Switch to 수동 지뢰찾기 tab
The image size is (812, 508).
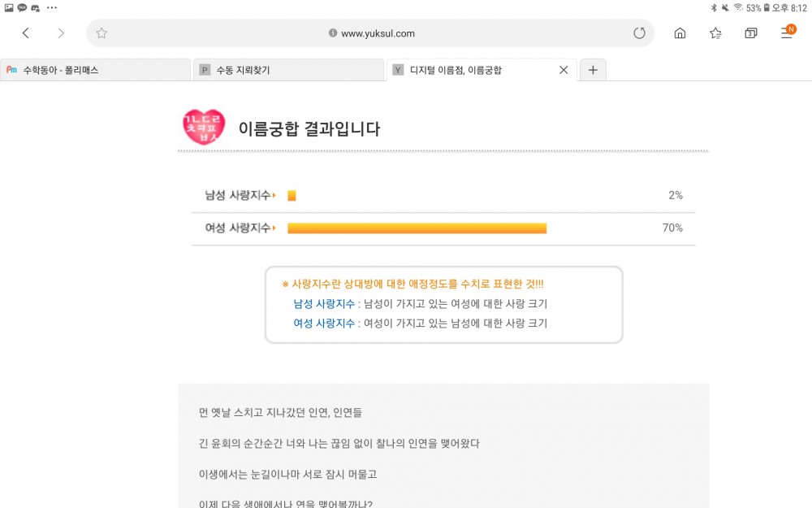288,70
